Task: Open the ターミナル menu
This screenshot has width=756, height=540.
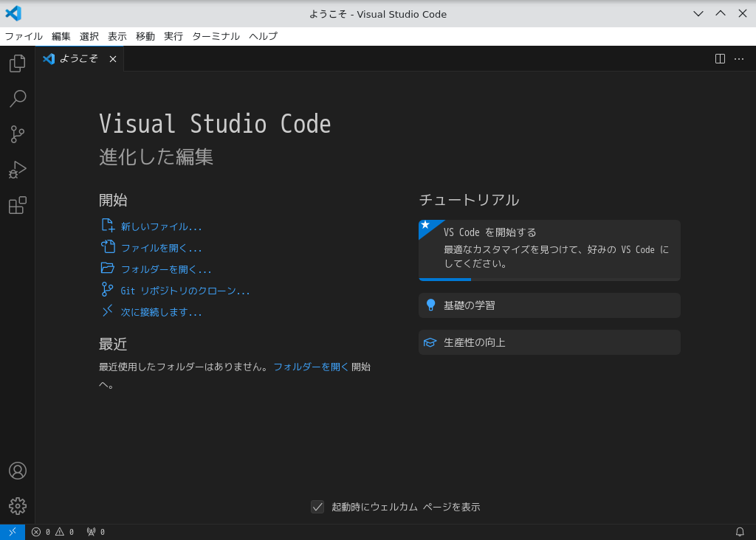Action: coord(216,36)
